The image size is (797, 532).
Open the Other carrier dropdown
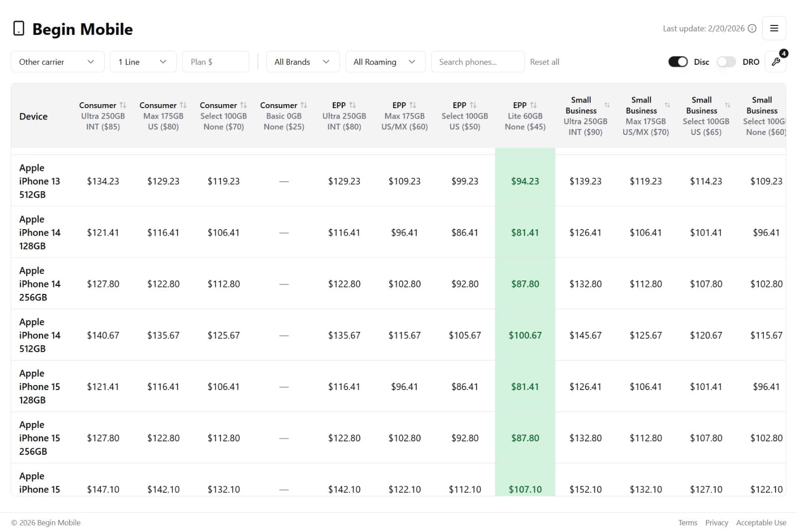coord(57,61)
